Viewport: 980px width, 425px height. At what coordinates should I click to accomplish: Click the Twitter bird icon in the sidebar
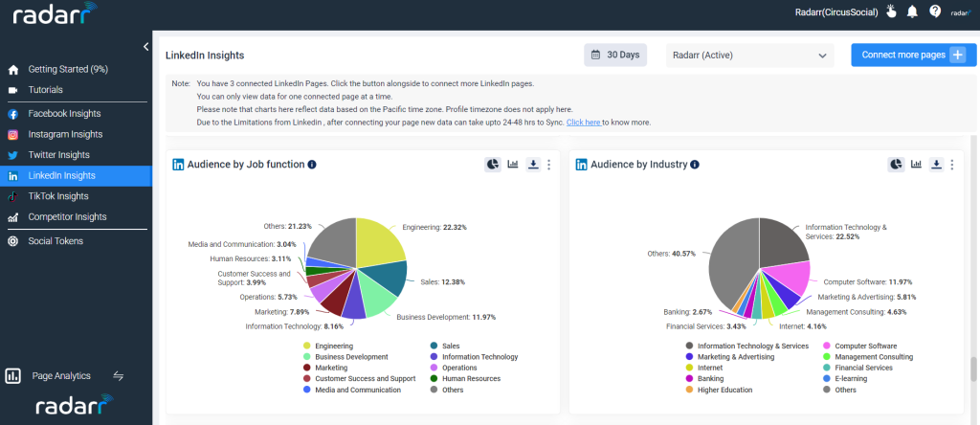[12, 155]
